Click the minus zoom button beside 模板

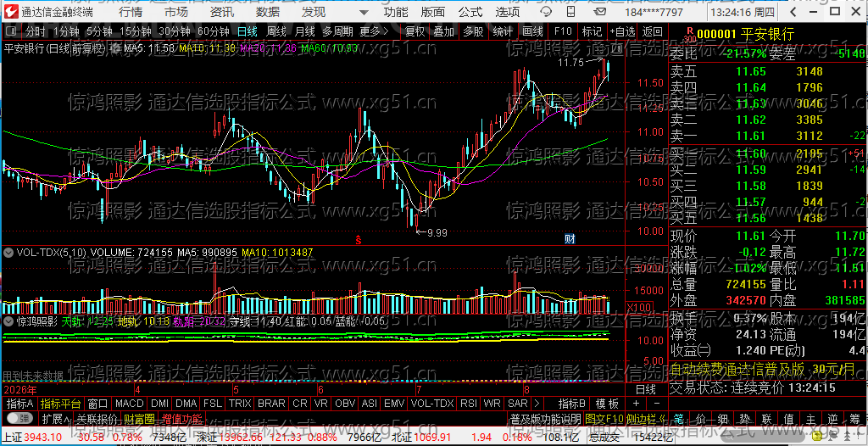pyautogui.click(x=657, y=404)
